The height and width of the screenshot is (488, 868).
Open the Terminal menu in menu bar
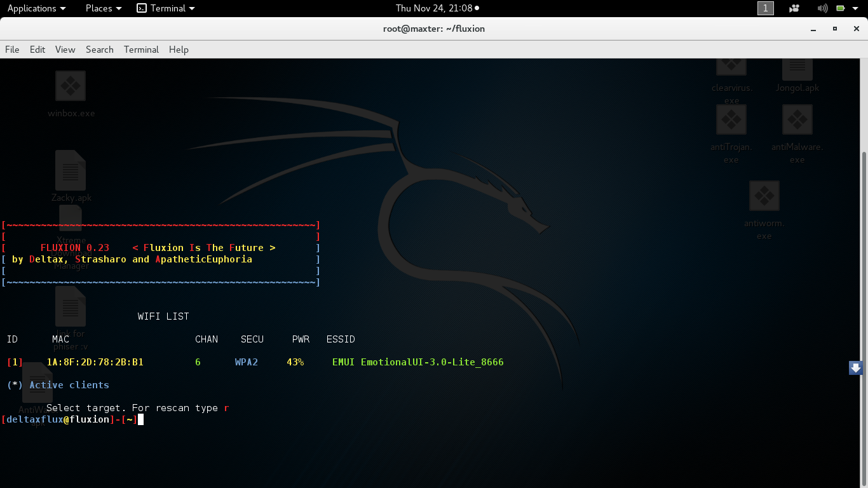point(141,50)
